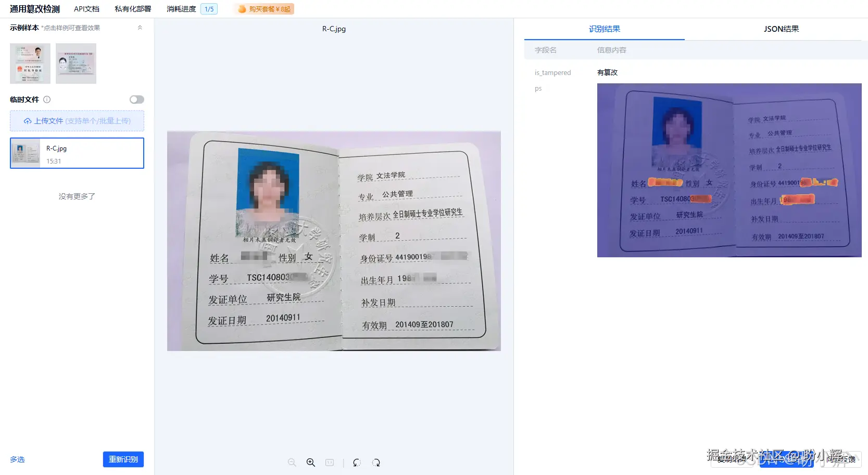
Task: Select the zoom in magnifier icon
Action: coord(311,463)
